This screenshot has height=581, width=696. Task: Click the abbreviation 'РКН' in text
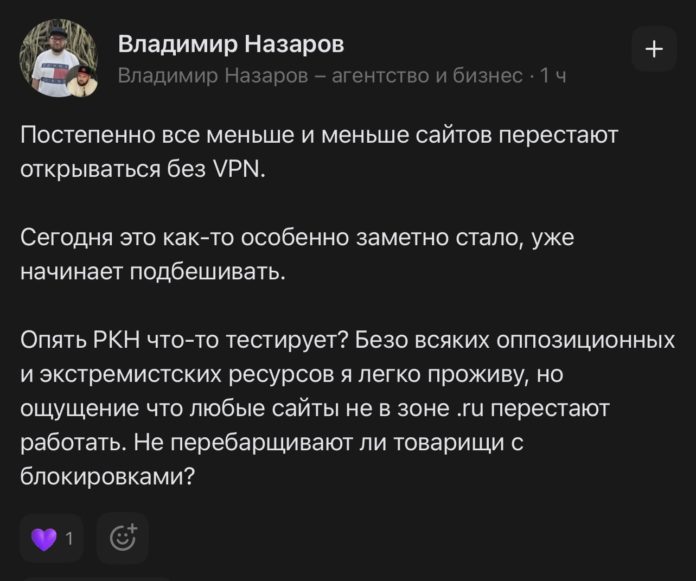point(117,340)
